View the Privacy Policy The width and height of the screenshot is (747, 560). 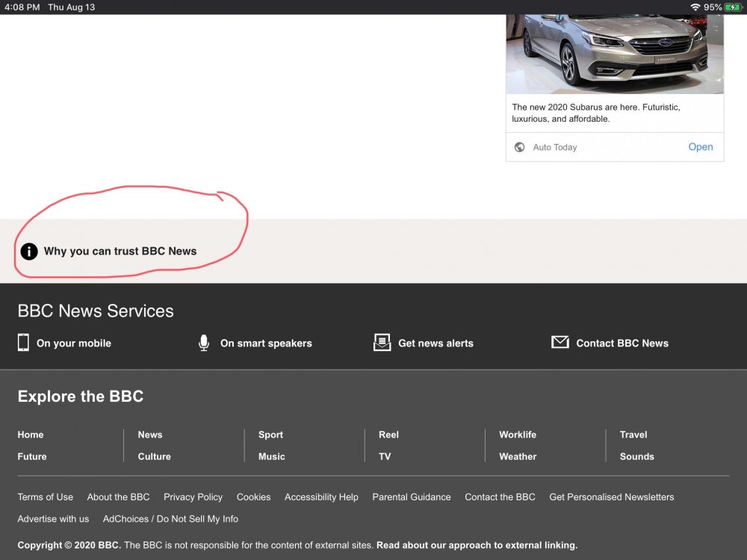coord(193,497)
